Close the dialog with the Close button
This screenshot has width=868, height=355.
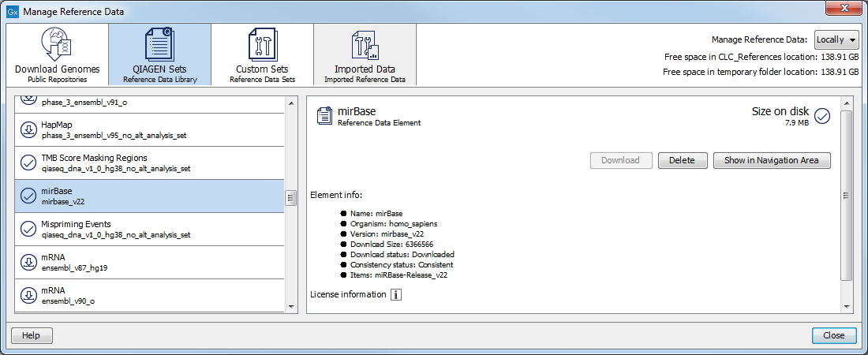click(833, 335)
